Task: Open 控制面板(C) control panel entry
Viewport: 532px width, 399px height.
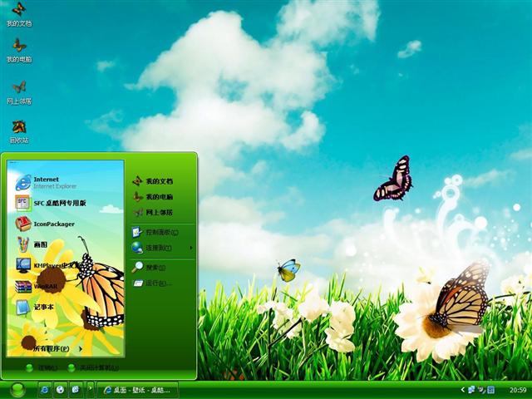Action: [155, 232]
